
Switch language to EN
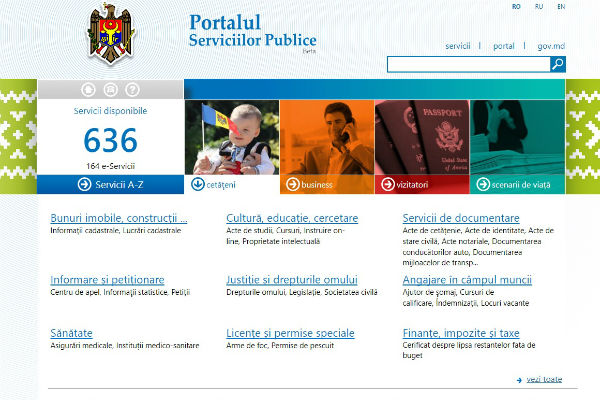coord(561,6)
